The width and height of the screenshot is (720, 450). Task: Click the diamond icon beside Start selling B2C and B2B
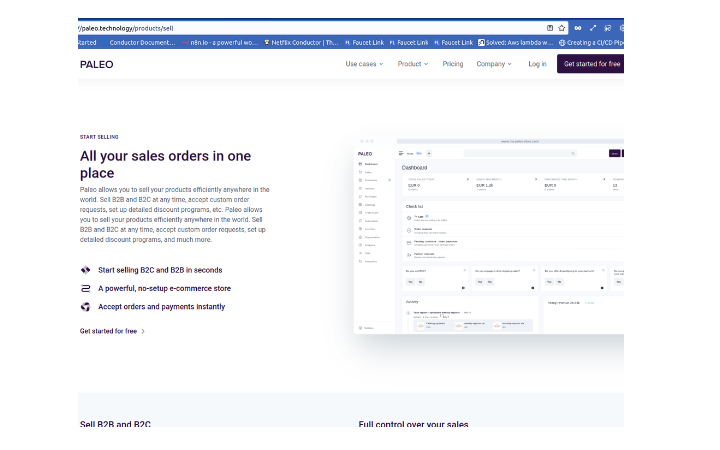pos(85,270)
